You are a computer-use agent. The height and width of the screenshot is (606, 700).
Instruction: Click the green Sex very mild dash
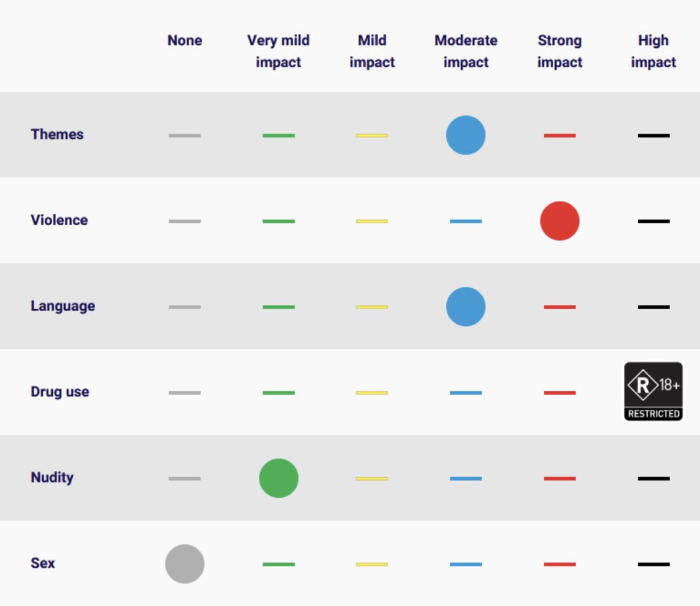tap(279, 565)
